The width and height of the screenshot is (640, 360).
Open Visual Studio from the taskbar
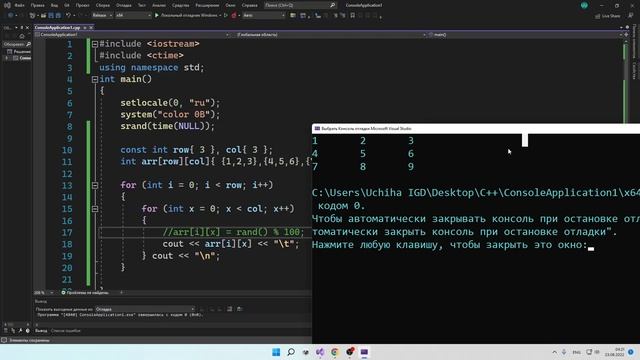click(320, 352)
